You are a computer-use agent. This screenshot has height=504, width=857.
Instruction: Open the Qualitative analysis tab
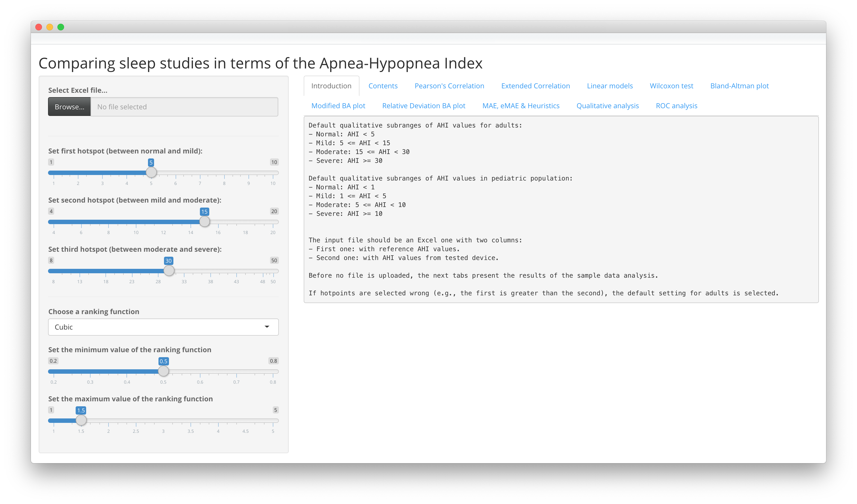[x=607, y=106]
